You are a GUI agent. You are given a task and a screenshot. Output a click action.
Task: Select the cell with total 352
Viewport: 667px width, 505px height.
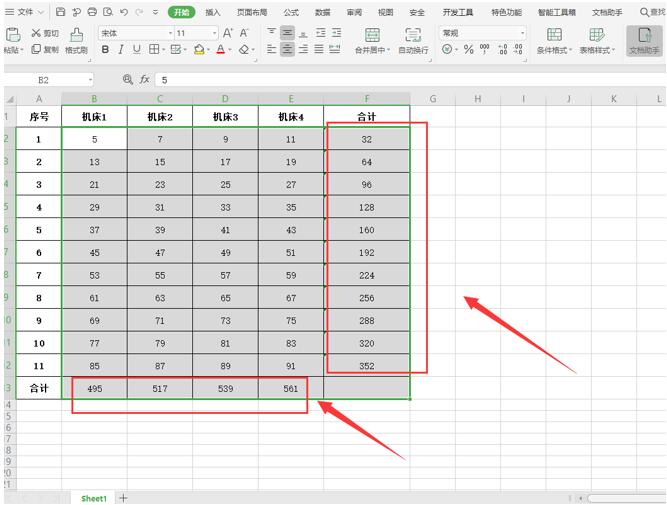coord(367,365)
